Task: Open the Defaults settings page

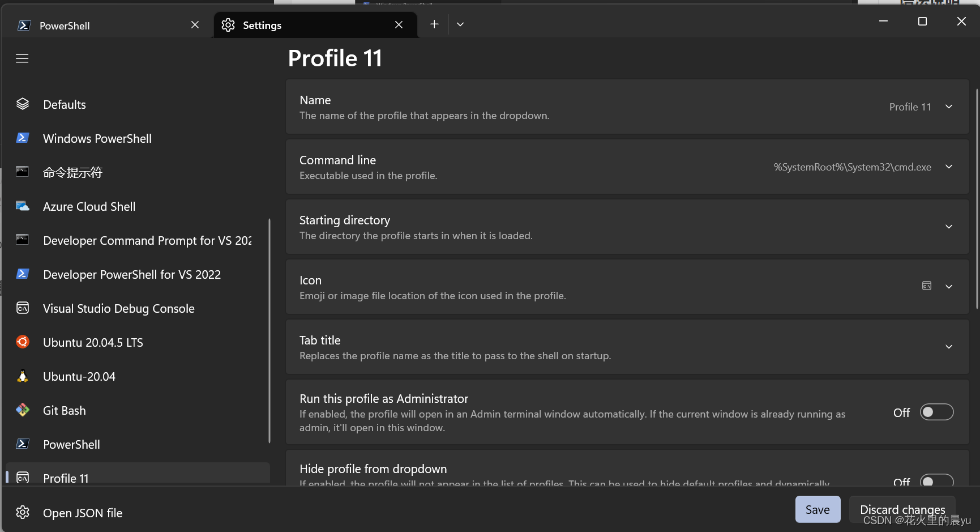Action: coord(137,104)
